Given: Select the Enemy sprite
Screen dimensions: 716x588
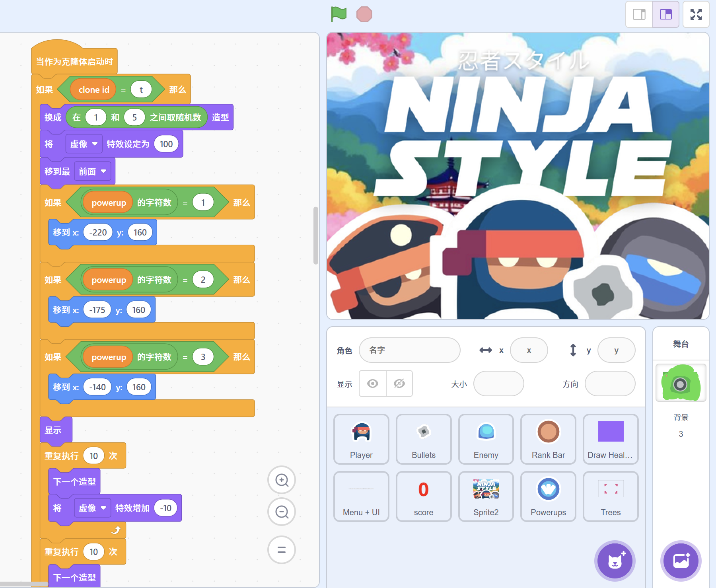Looking at the screenshot, I should click(x=486, y=439).
